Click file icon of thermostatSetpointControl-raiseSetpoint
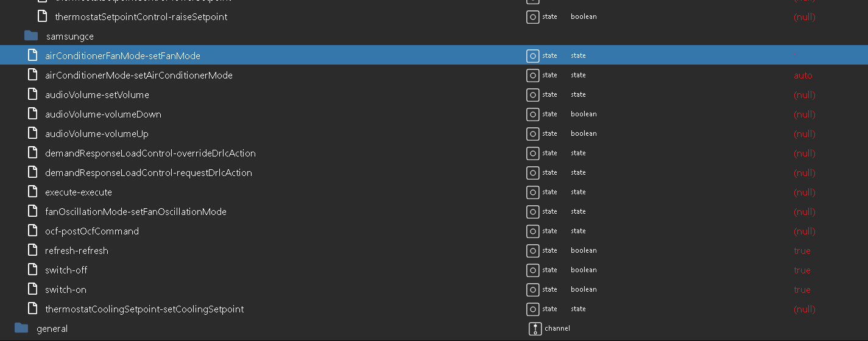This screenshot has width=868, height=341. (43, 16)
